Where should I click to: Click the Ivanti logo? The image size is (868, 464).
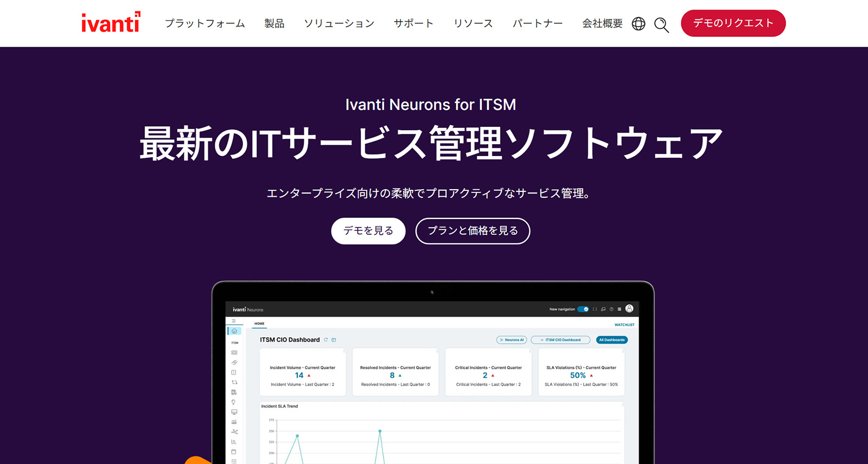[111, 22]
